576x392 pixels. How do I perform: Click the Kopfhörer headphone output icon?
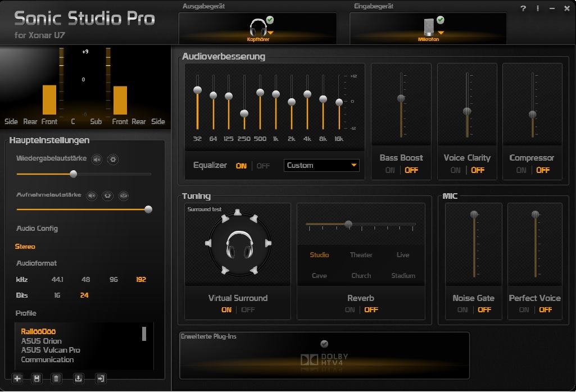pyautogui.click(x=258, y=27)
